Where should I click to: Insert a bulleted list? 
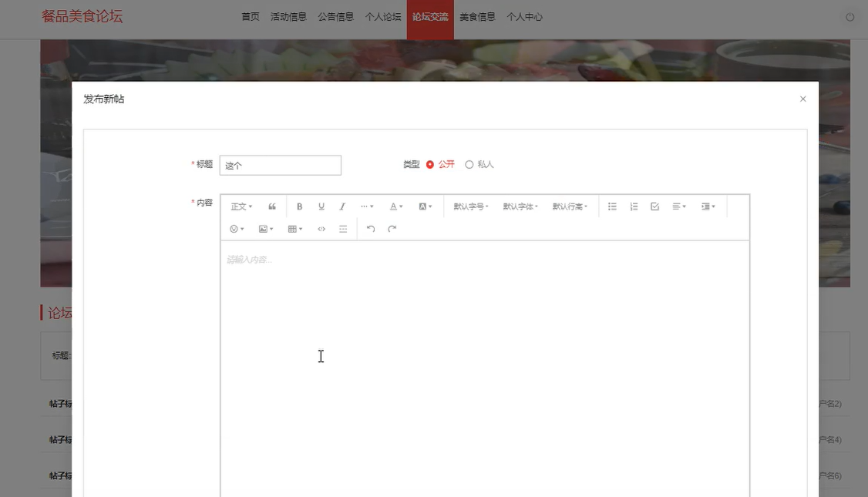(612, 207)
